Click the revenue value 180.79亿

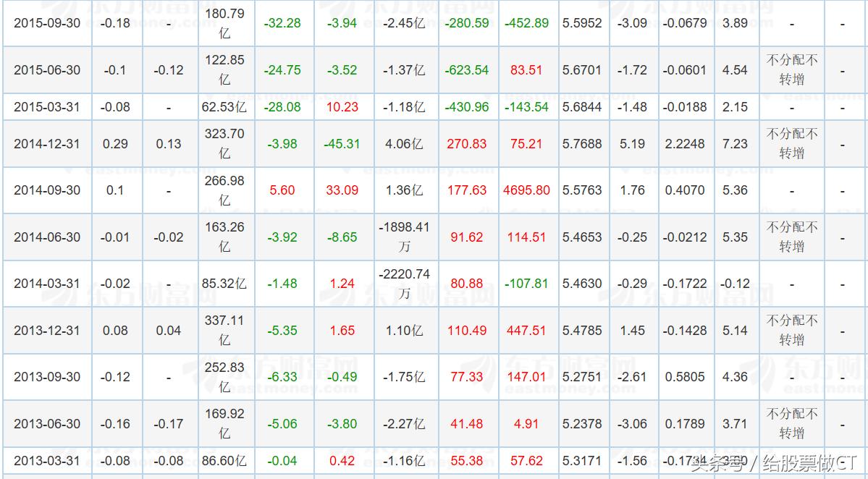[224, 23]
